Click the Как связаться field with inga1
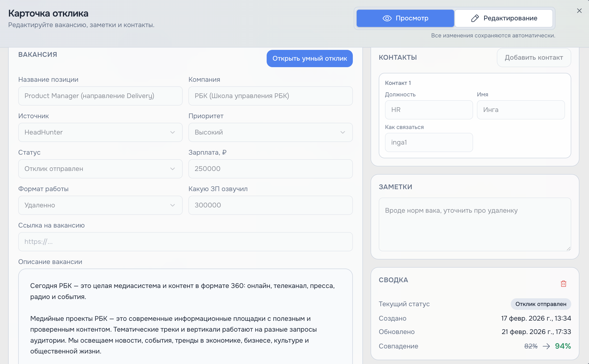The height and width of the screenshot is (364, 589). point(429,142)
